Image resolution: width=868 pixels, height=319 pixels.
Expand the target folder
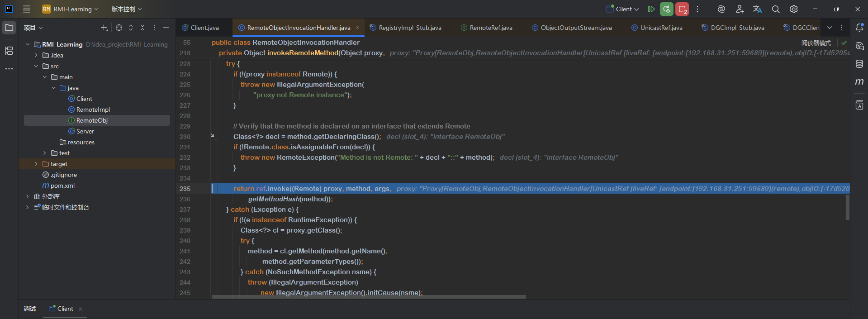(36, 164)
